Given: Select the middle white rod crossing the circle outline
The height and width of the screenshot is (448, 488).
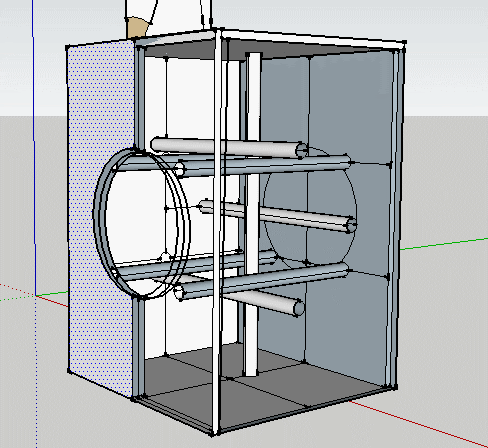Looking at the screenshot, I should pos(277,216).
